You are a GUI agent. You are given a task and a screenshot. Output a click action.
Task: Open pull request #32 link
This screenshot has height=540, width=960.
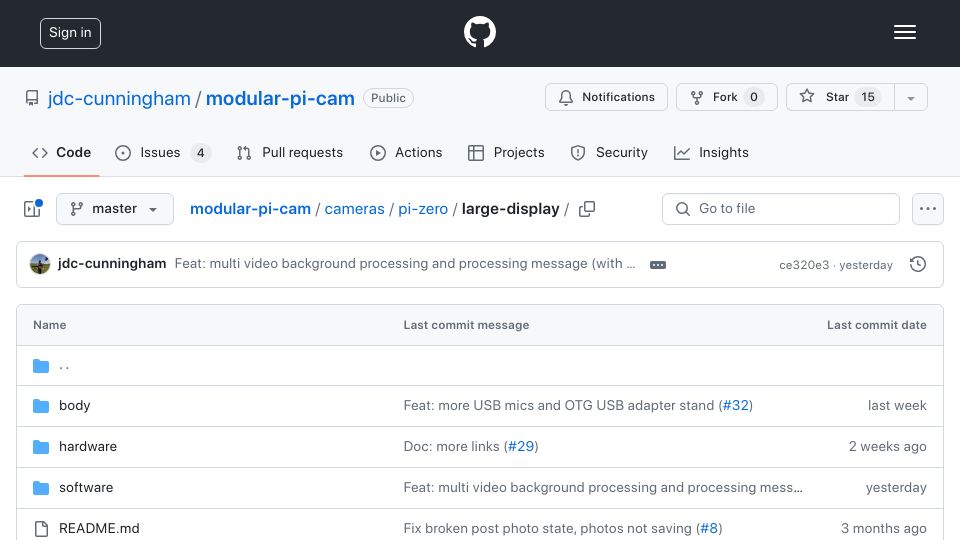(x=735, y=405)
